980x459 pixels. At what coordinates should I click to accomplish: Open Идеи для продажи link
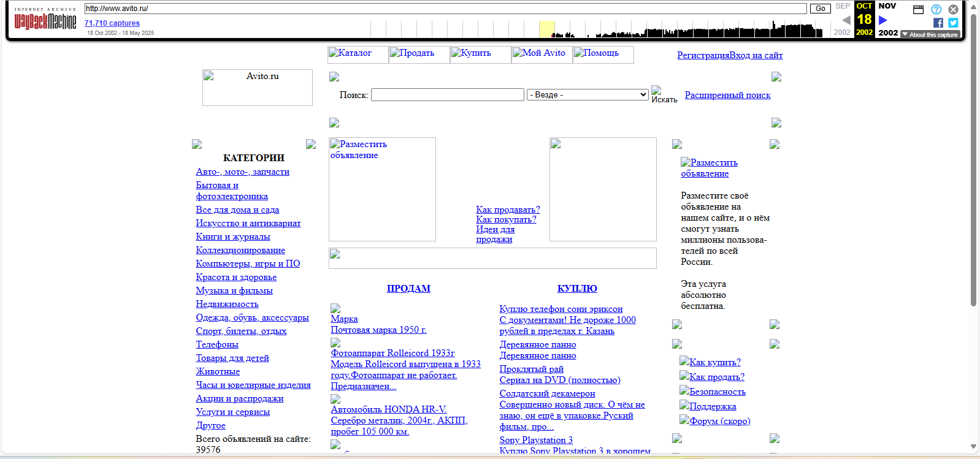pyautogui.click(x=495, y=234)
